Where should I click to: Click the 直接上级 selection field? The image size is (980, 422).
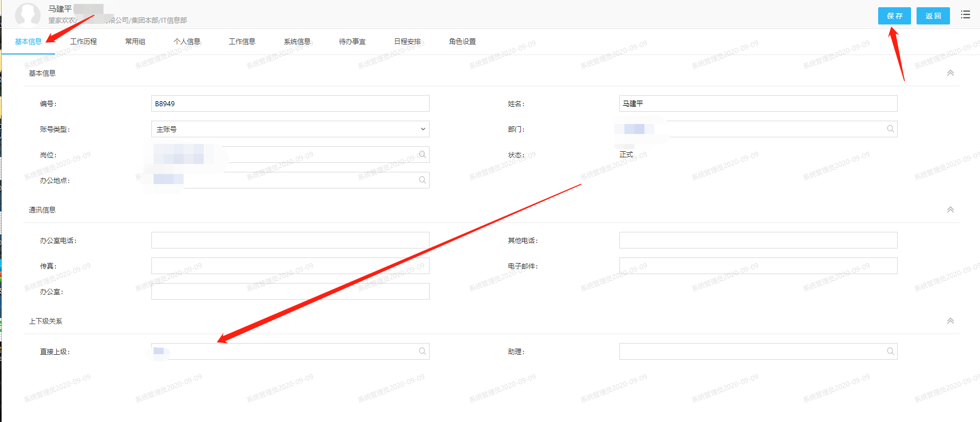tap(290, 351)
